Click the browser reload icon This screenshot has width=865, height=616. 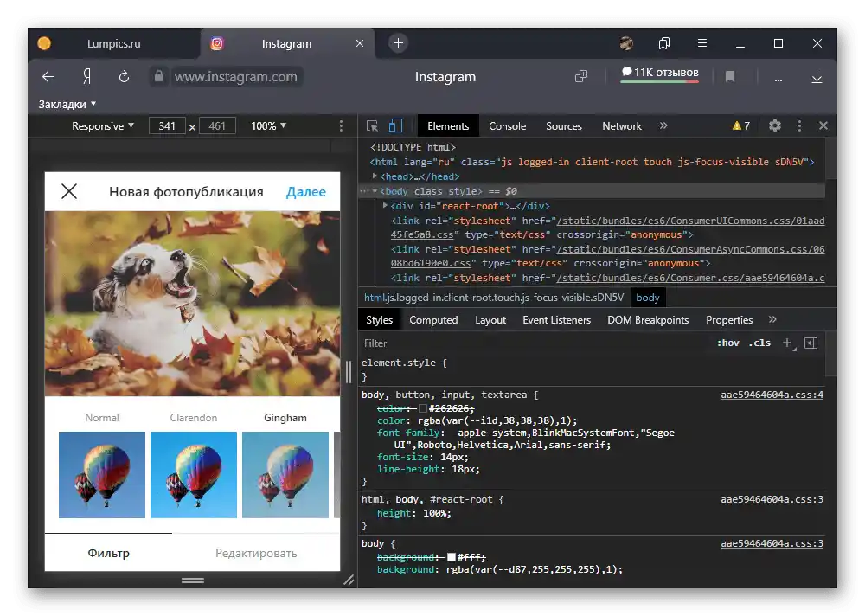124,77
